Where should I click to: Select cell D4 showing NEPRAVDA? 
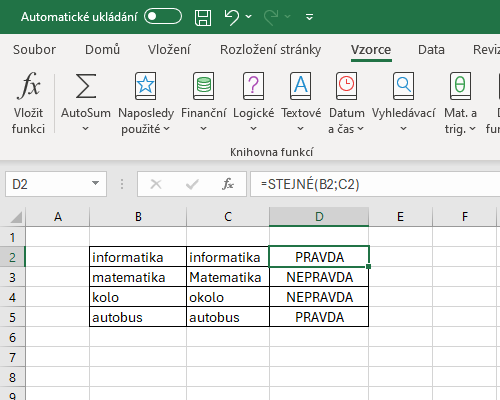[x=319, y=297]
